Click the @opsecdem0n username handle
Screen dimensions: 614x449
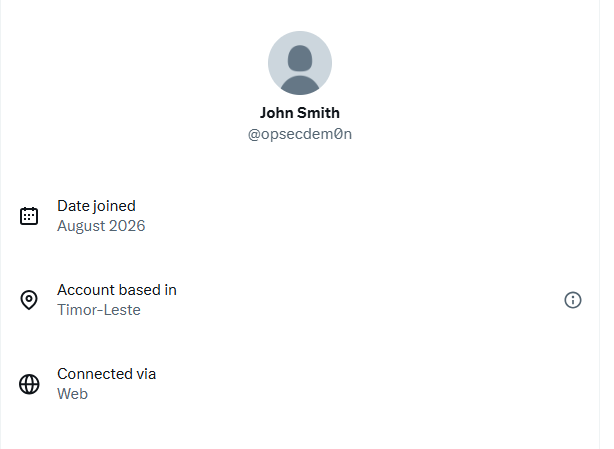pos(300,134)
